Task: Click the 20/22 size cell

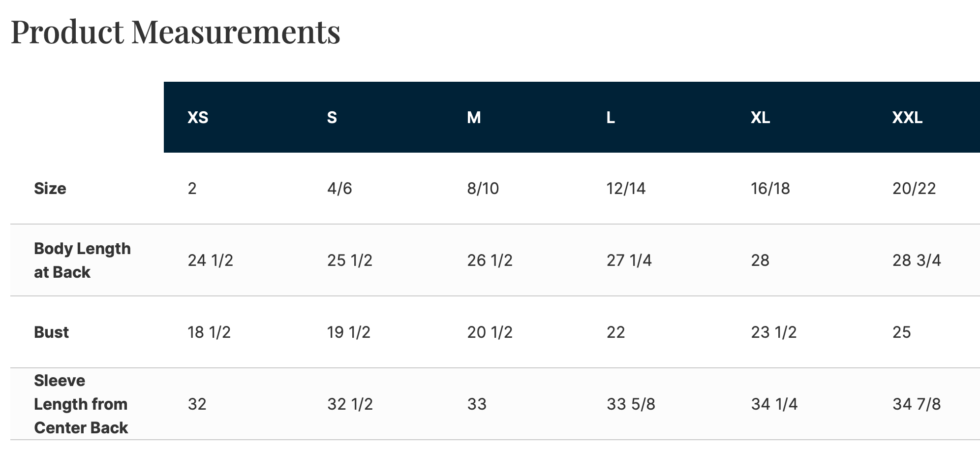Action: point(914,189)
